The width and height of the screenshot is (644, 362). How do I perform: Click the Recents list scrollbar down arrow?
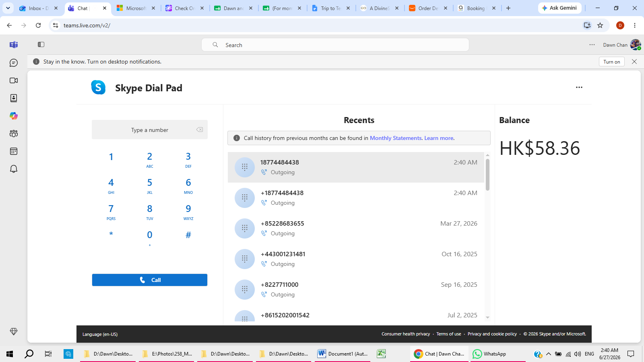point(487,317)
